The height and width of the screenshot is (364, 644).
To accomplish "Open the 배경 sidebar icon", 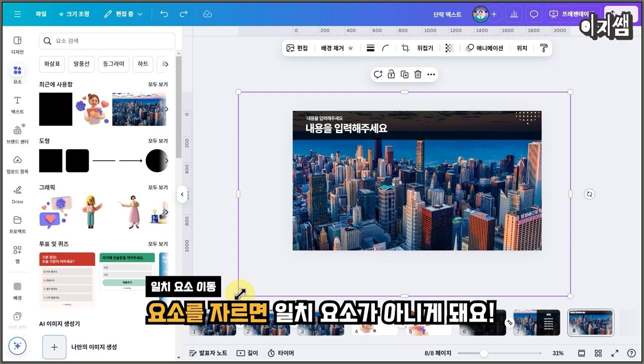I will pos(17,290).
